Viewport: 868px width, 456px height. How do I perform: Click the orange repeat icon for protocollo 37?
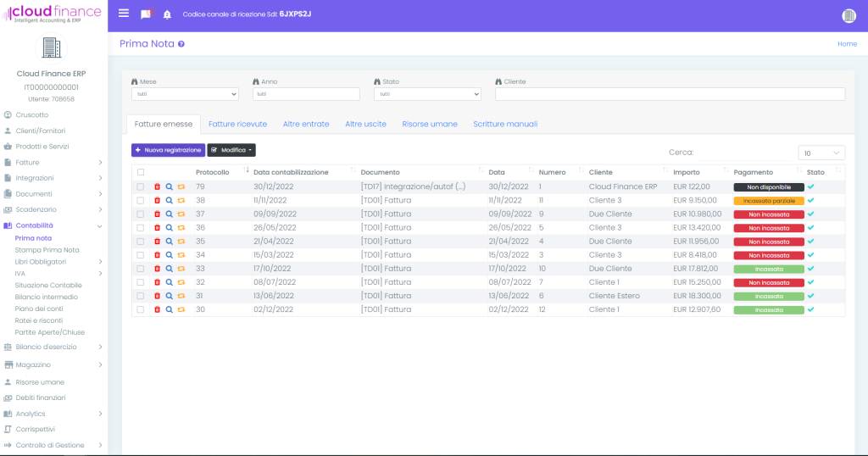(x=181, y=214)
